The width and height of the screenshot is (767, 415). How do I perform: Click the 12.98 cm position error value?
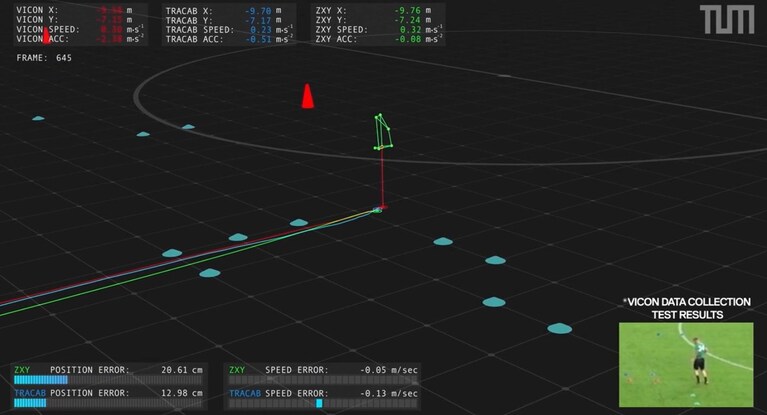[x=182, y=393]
